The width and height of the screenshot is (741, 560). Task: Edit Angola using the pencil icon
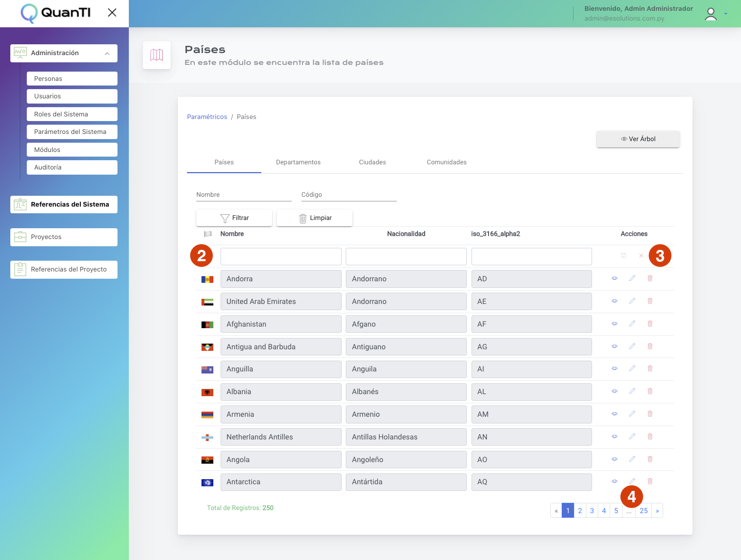pyautogui.click(x=632, y=459)
